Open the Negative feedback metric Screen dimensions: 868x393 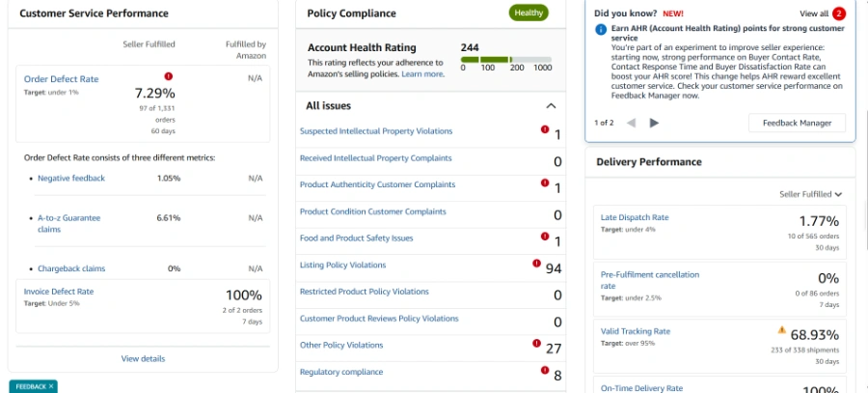point(70,178)
